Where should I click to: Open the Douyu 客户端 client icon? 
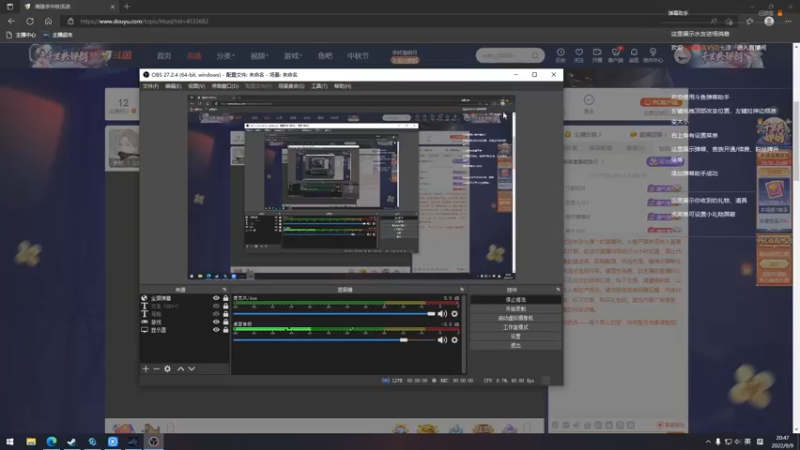[x=615, y=55]
